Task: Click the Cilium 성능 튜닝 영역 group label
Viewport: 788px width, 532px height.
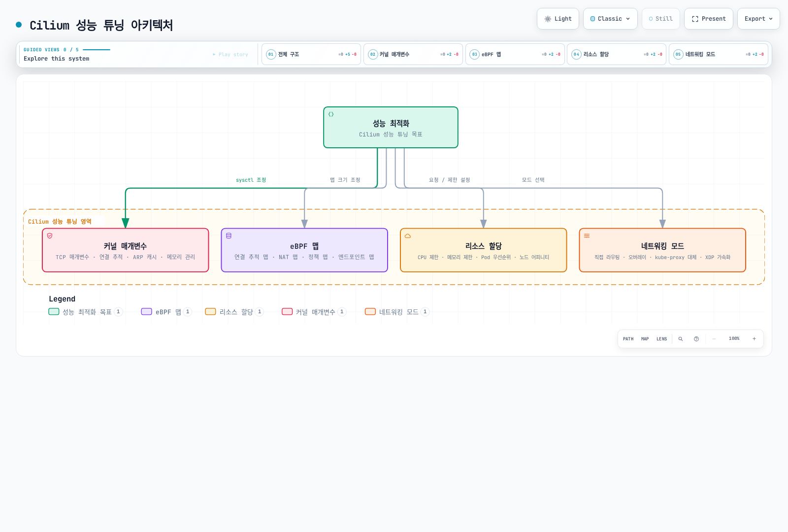Action: [x=60, y=222]
